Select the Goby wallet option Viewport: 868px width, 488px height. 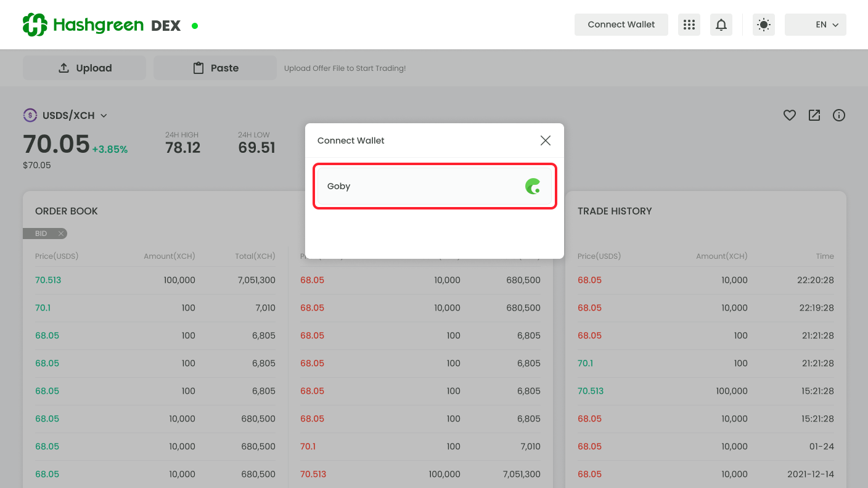(435, 186)
